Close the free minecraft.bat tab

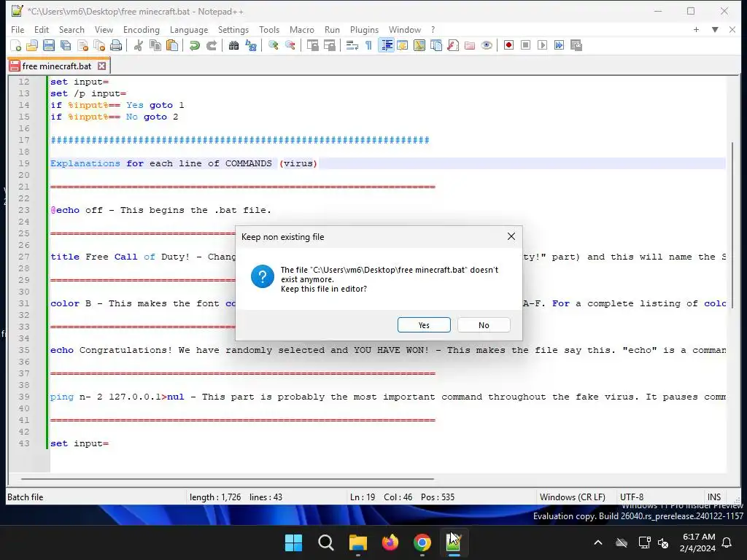coord(101,66)
